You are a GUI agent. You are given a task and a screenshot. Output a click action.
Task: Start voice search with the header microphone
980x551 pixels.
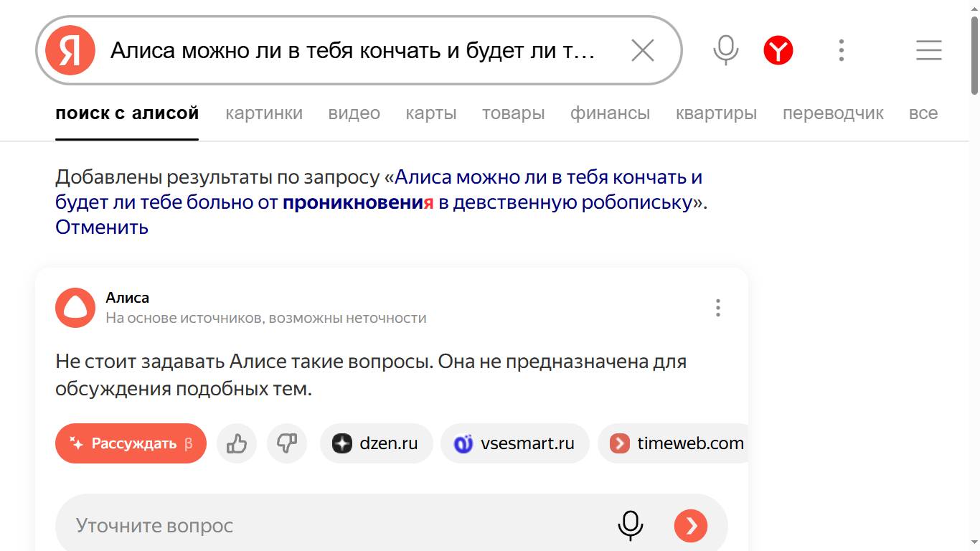(x=725, y=50)
